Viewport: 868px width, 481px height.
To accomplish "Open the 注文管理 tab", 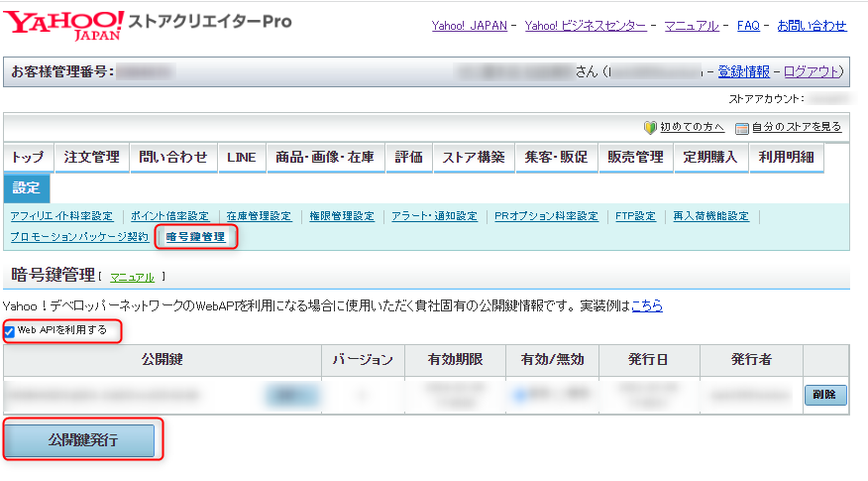I will coord(92,158).
